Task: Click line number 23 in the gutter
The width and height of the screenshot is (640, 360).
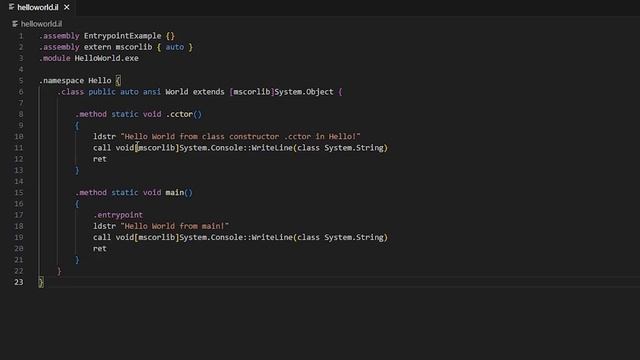Action: 19,282
